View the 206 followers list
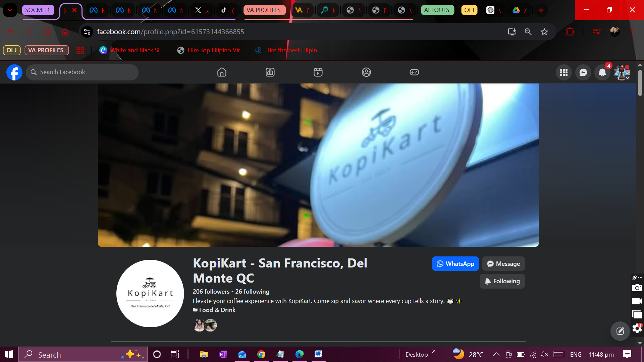This screenshot has height=362, width=644. pos(211,292)
